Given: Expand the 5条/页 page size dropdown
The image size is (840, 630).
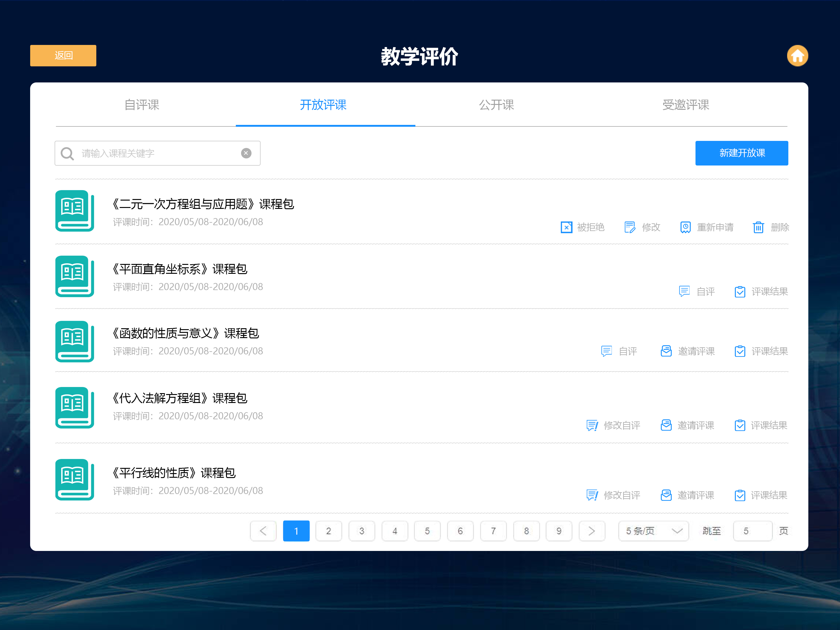Looking at the screenshot, I should (x=653, y=531).
